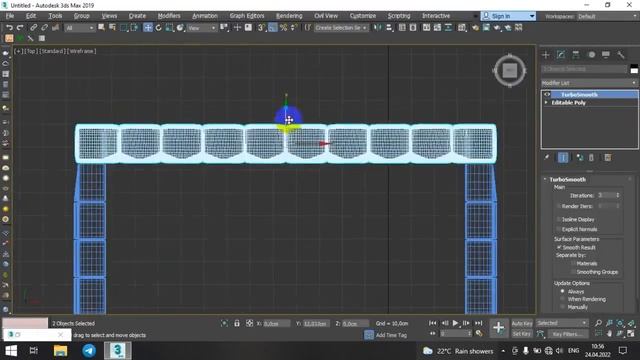Toggle the Selection Lock padlock icon

tap(237, 323)
